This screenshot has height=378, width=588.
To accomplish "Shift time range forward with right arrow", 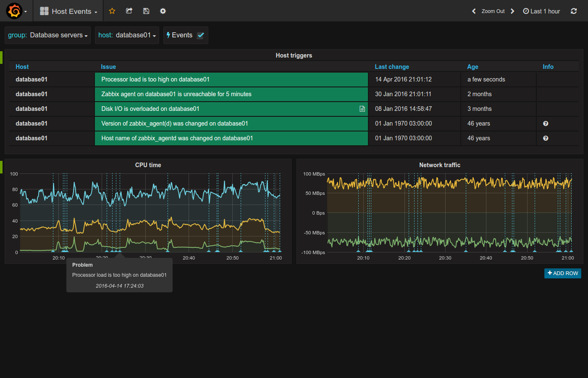I will coord(512,11).
